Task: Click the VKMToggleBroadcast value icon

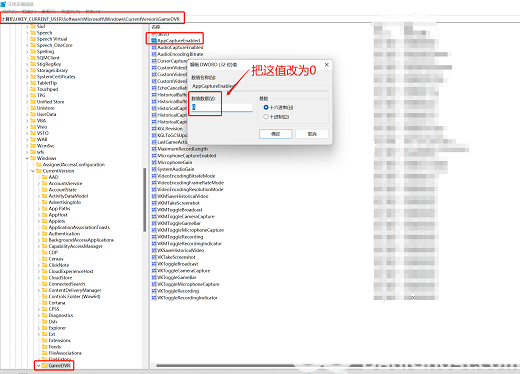Action: click(x=154, y=210)
